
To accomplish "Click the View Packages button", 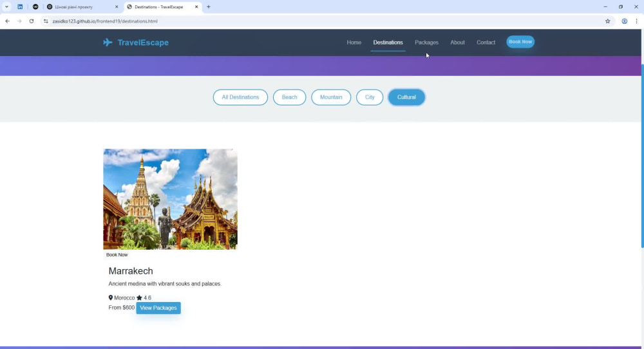I will [x=158, y=308].
